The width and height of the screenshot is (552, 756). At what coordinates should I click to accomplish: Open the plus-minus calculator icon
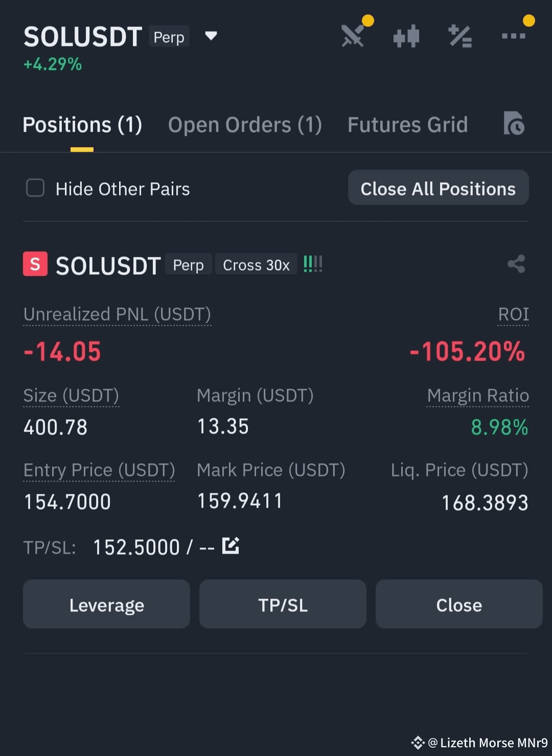[x=460, y=36]
